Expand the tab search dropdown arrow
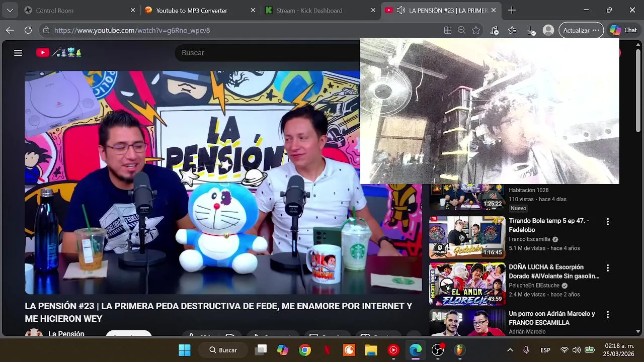The height and width of the screenshot is (362, 644). pyautogui.click(x=10, y=10)
